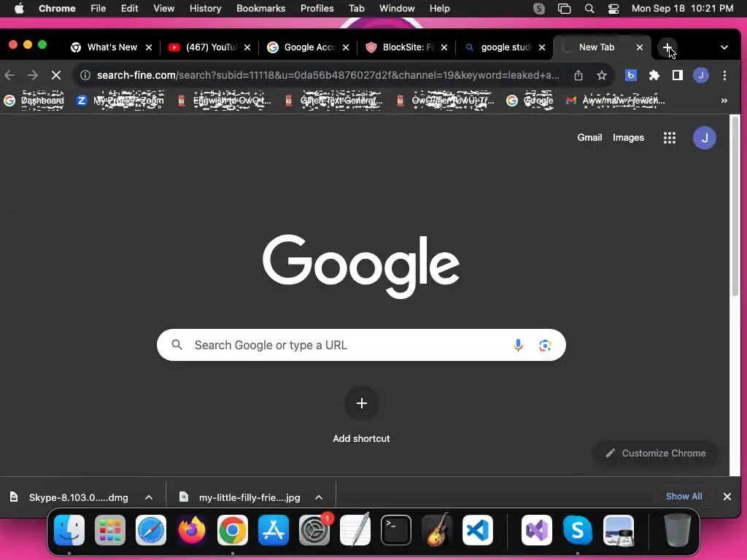Open the Bookmarks menu
Viewport: 747px width, 560px height.
click(260, 9)
